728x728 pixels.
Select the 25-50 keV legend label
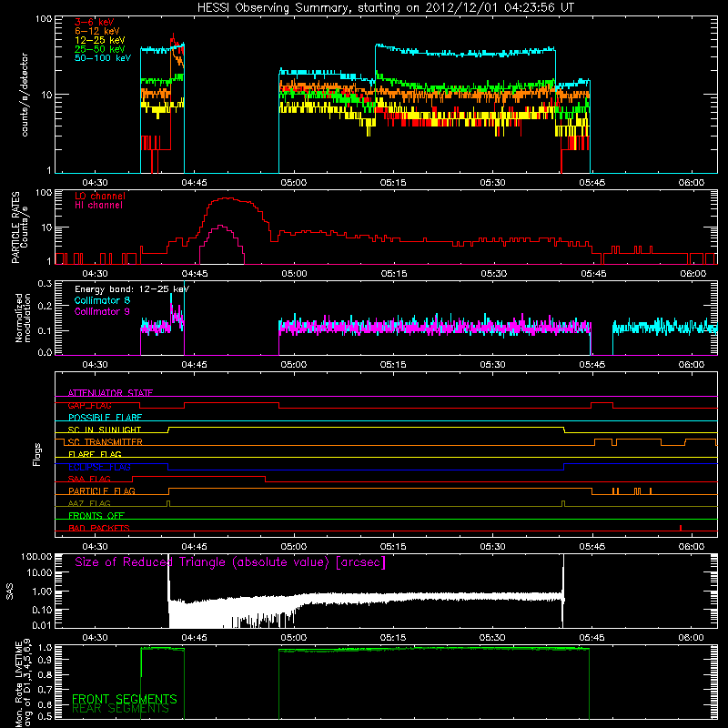100,49
